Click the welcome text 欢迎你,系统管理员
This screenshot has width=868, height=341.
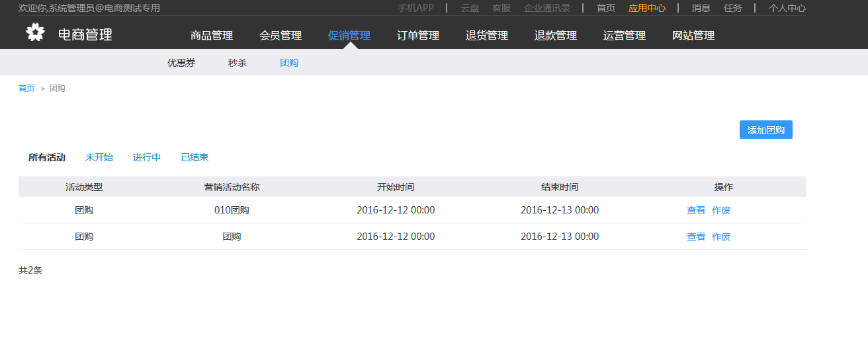pyautogui.click(x=89, y=8)
